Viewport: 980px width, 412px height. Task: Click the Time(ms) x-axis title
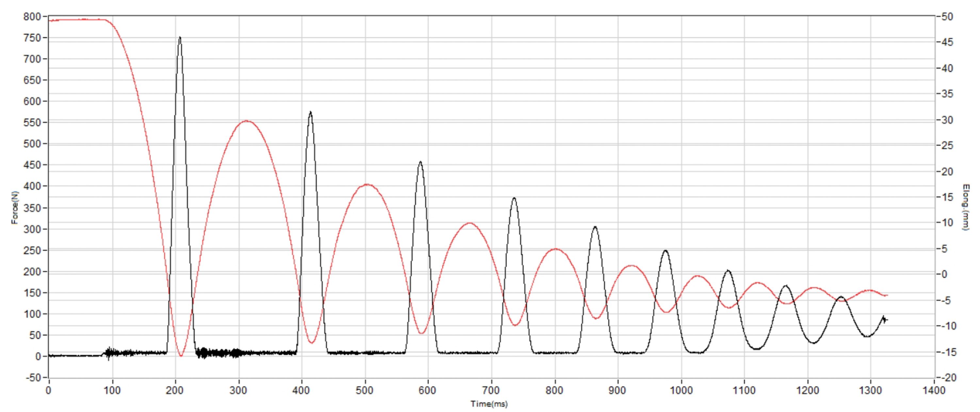point(489,404)
